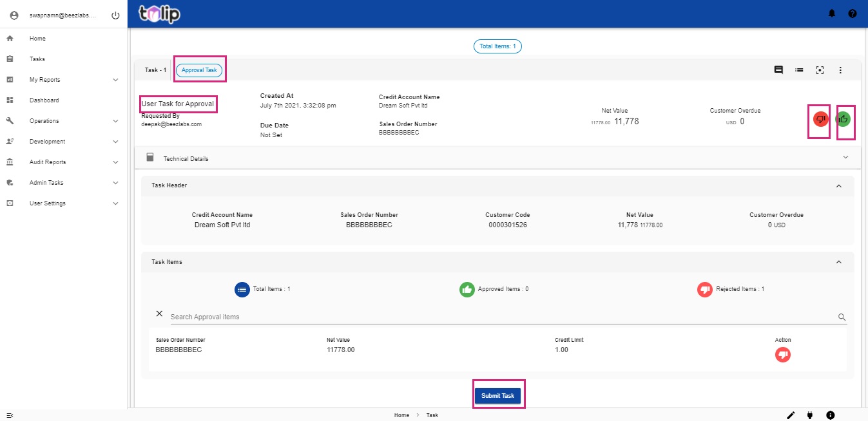Collapse the Task Items section
The height and width of the screenshot is (421, 868).
[838, 262]
